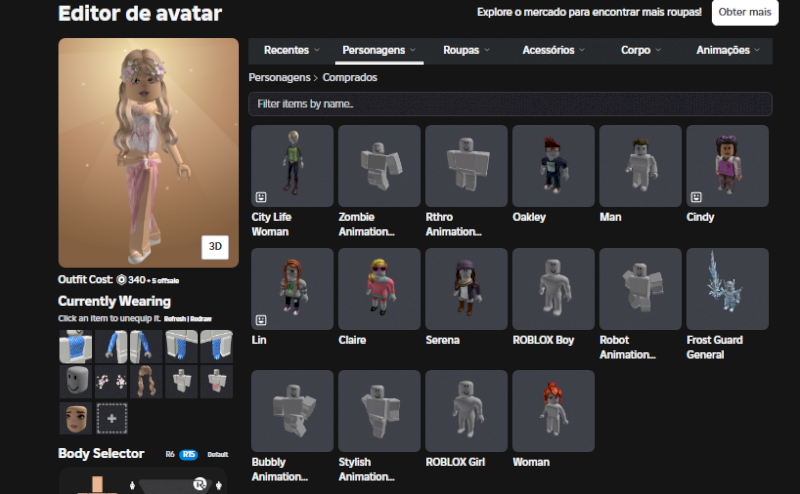Select the R15 body type
Viewport: 800px width, 494px height.
(188, 454)
